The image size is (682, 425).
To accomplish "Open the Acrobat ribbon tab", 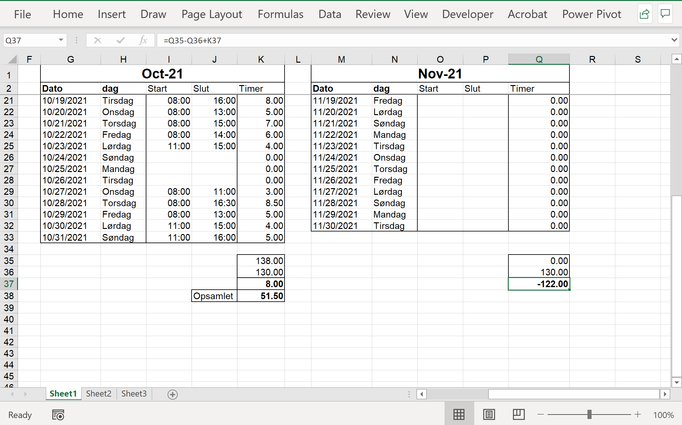I will point(527,14).
